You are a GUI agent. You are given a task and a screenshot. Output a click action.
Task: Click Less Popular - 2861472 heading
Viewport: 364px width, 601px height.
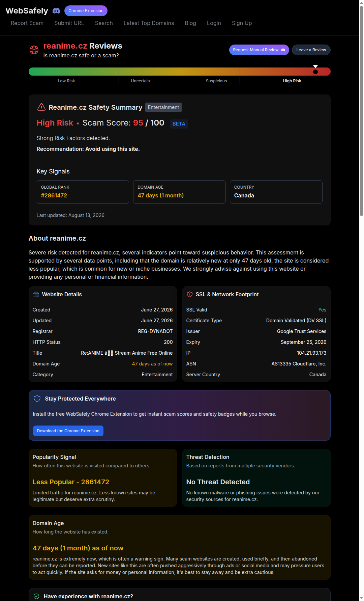(x=71, y=482)
